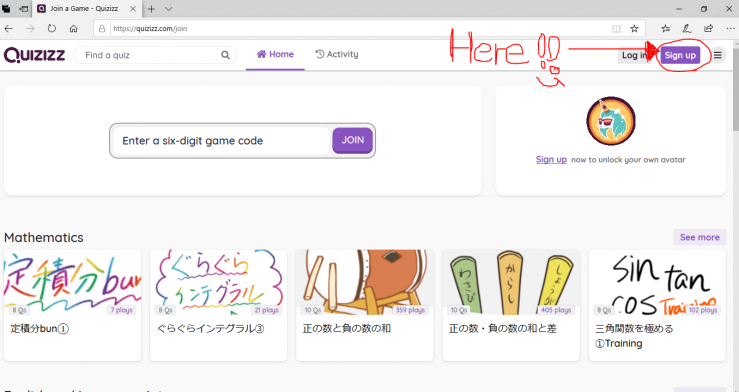This screenshot has height=392, width=739.
Task: Reload the page with the refresh icon
Action: [52, 29]
